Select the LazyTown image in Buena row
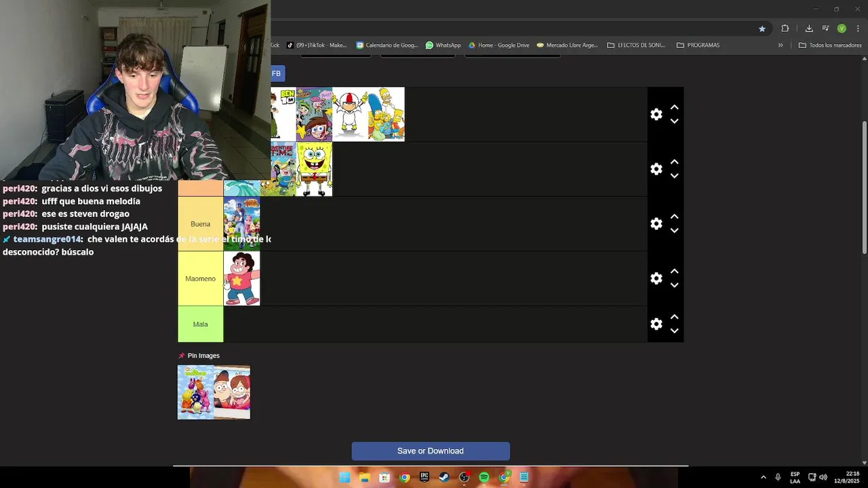Image resolution: width=868 pixels, height=488 pixels. (x=242, y=224)
